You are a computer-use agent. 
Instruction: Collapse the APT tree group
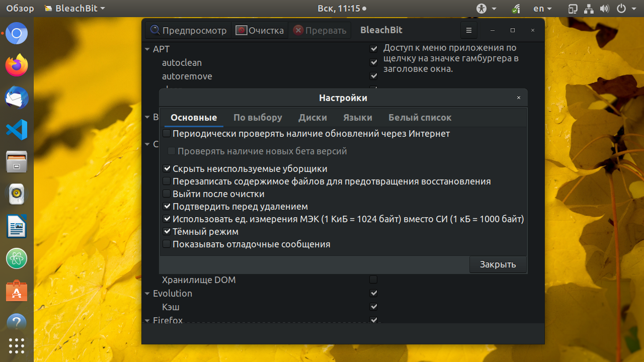tap(147, 49)
